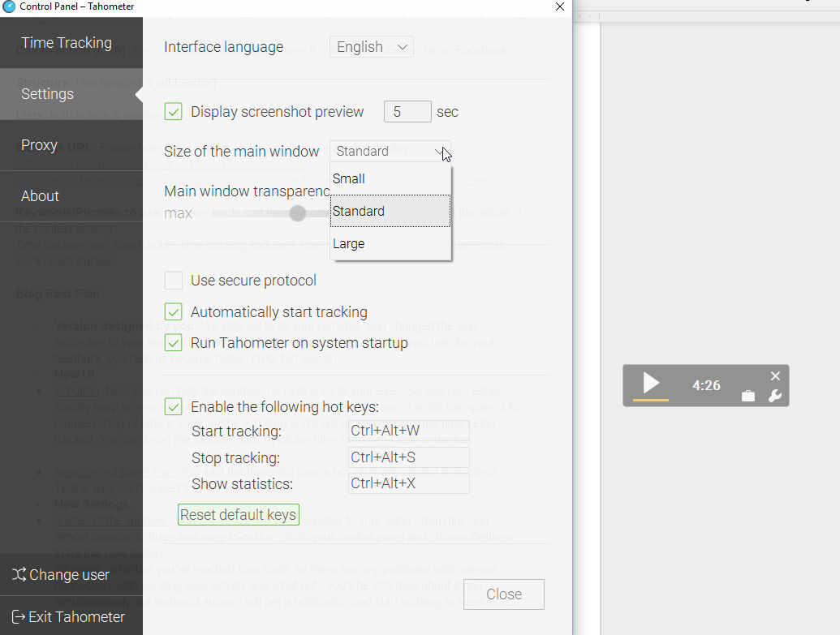This screenshot has height=635, width=840.
Task: Click Stop tracking hotkey field
Action: (x=409, y=457)
